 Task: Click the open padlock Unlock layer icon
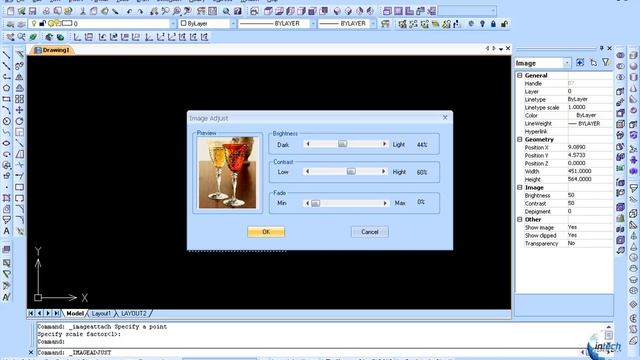pos(504,24)
